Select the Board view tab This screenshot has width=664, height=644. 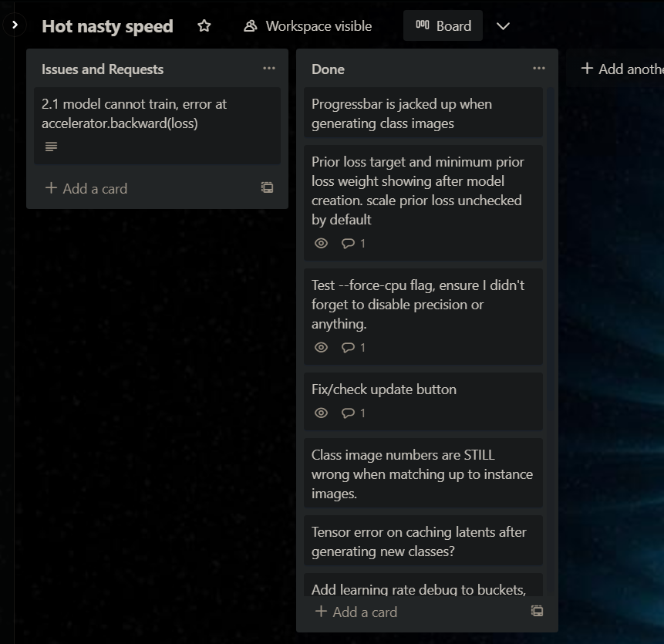pyautogui.click(x=443, y=26)
